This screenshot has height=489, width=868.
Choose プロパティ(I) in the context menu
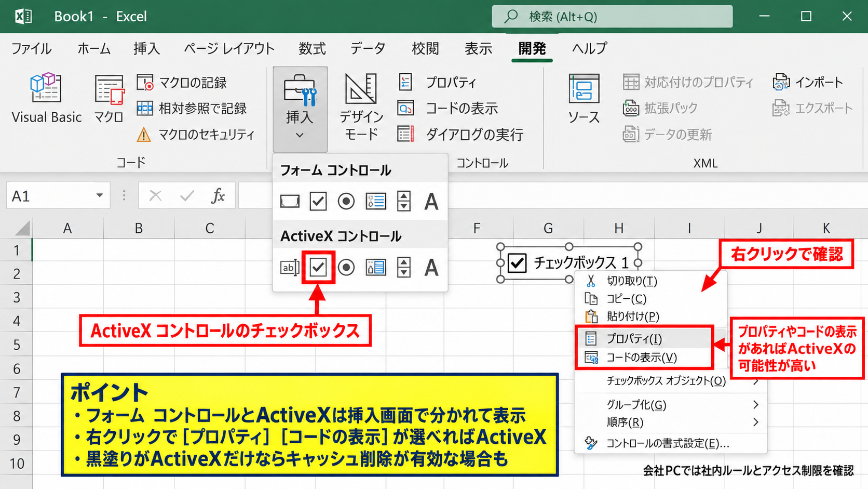tap(645, 339)
